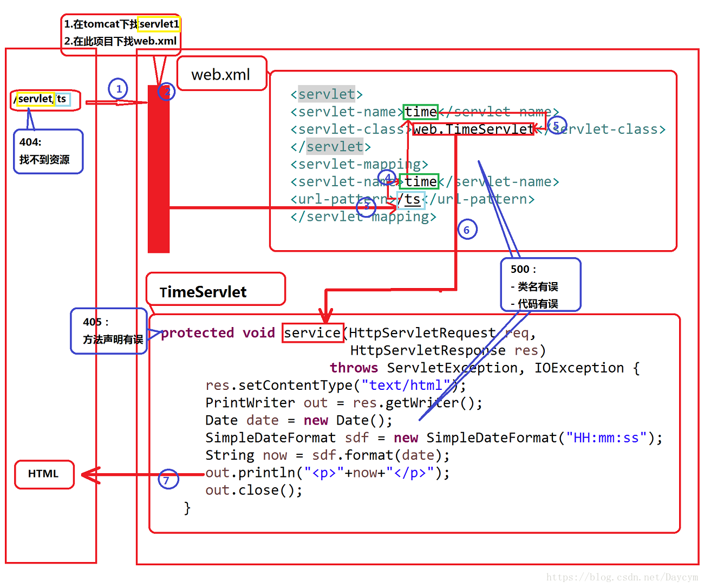The image size is (704, 588).
Task: Click the line "2.在此项目下找web.xml"
Action: point(120,41)
